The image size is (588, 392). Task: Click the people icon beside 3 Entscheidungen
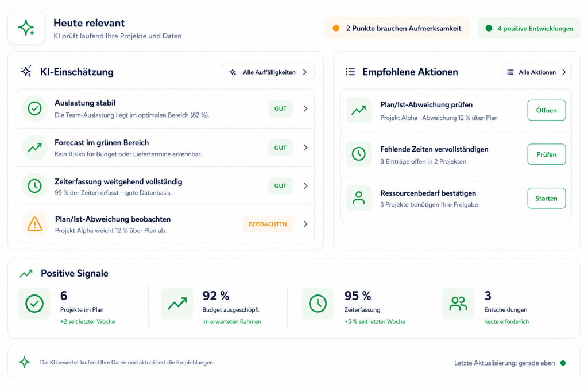pyautogui.click(x=458, y=304)
